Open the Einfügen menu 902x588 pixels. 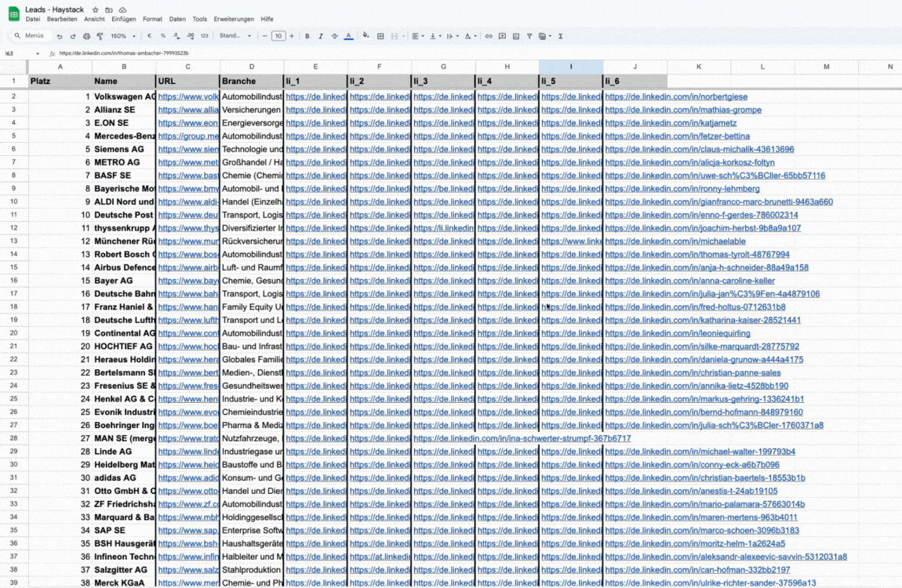pos(123,19)
